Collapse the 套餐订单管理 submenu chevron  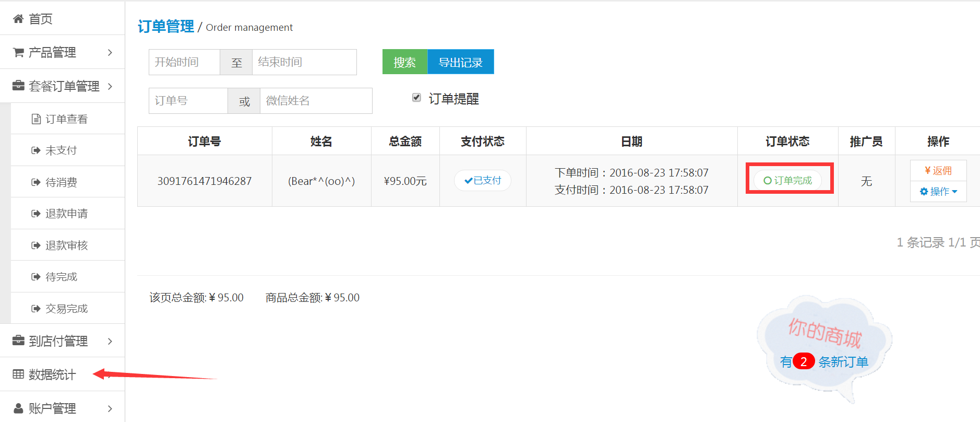click(x=110, y=86)
